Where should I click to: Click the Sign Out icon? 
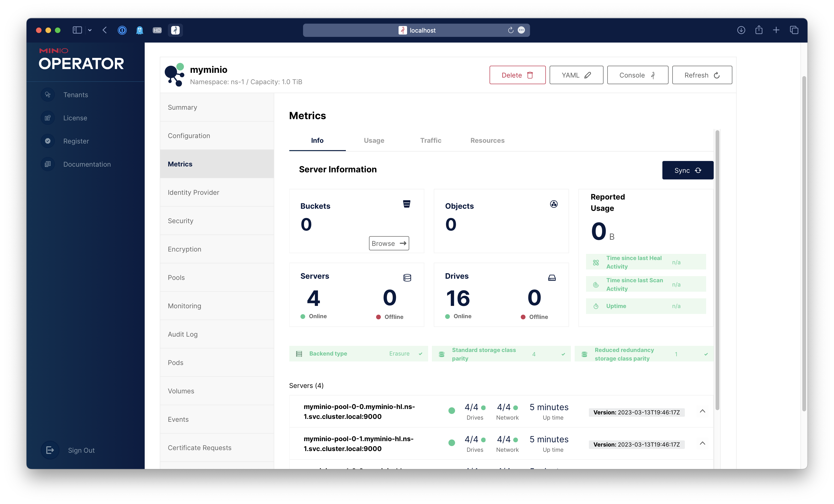[x=50, y=450]
